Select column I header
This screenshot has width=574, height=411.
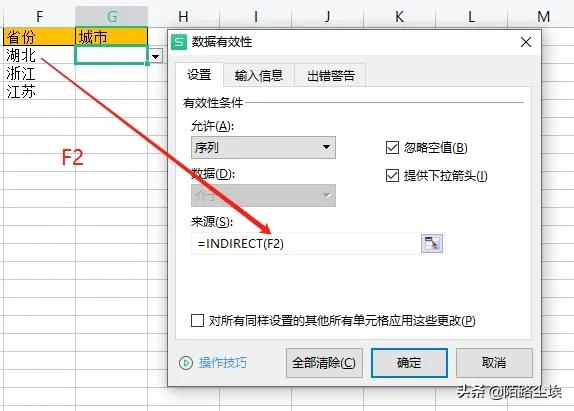256,16
